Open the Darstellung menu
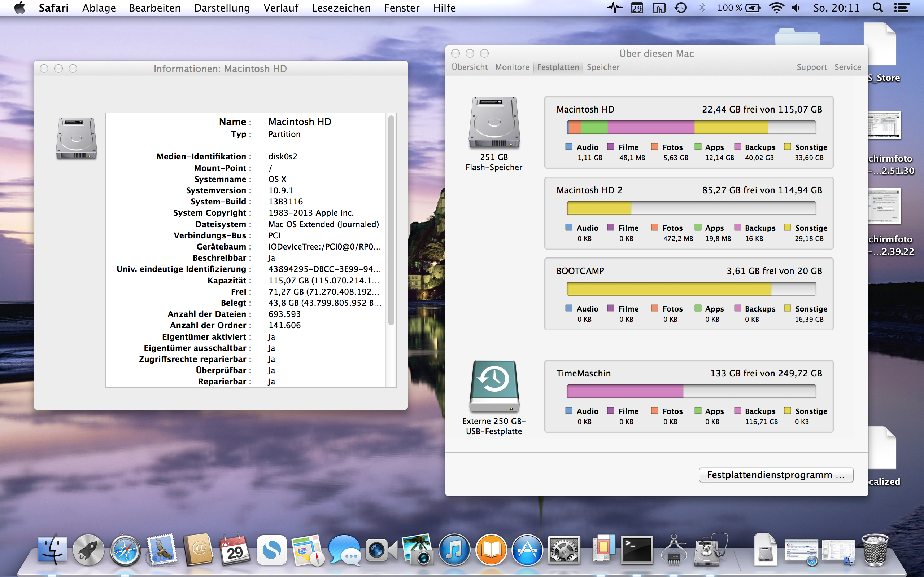Image resolution: width=924 pixels, height=577 pixels. pos(222,8)
